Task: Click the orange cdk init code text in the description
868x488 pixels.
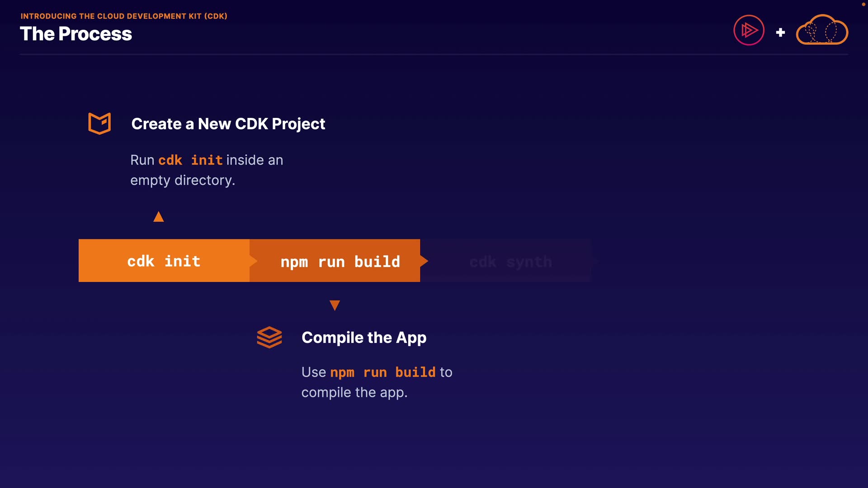Action: point(190,160)
